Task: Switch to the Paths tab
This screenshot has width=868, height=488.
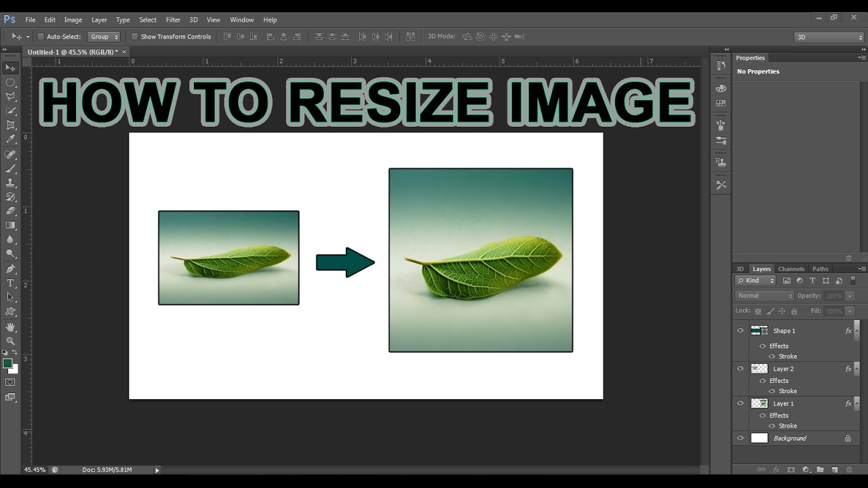Action: click(x=821, y=269)
